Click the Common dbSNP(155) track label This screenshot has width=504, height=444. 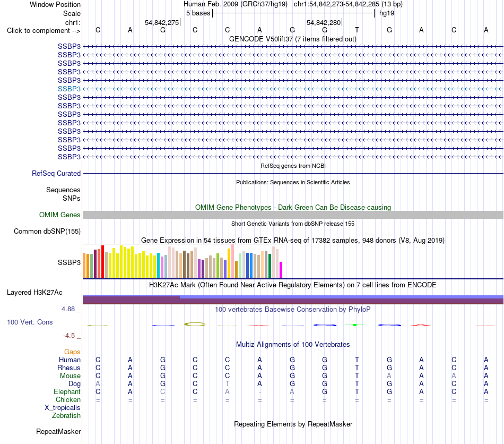(47, 232)
